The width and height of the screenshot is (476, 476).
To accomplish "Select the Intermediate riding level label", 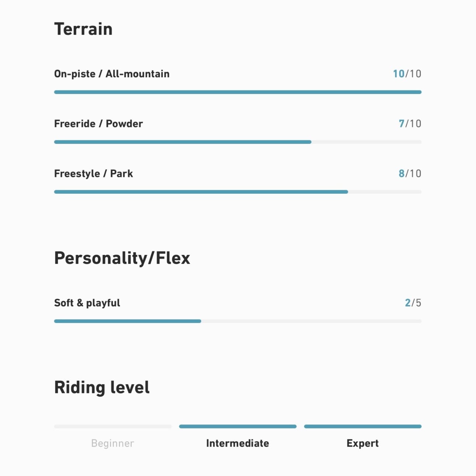I will point(238,443).
